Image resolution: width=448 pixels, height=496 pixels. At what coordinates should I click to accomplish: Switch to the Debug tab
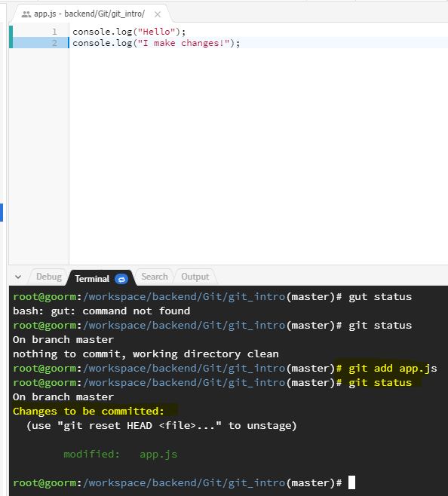click(x=49, y=277)
